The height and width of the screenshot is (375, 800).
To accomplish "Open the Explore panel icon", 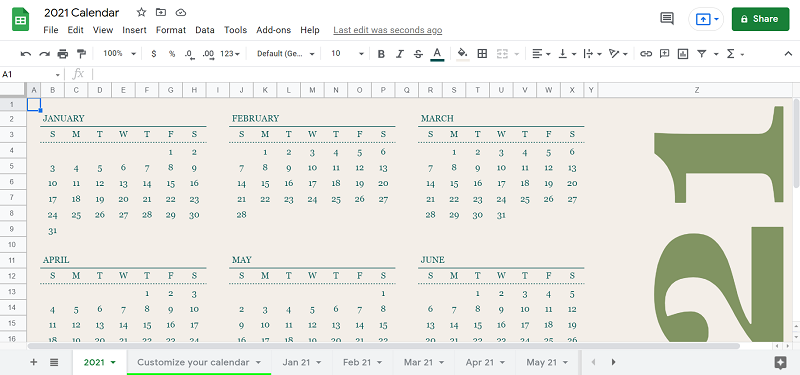I will point(780,362).
